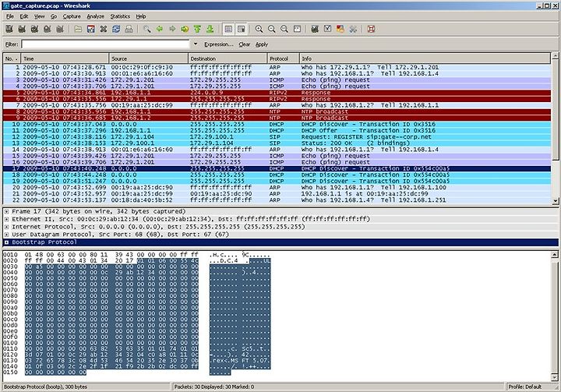Sort by the Protocol column header
This screenshot has height=392, width=561.
point(284,58)
